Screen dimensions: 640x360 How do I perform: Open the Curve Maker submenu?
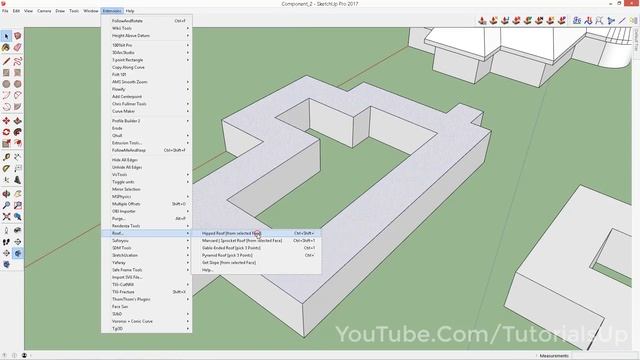pos(147,111)
